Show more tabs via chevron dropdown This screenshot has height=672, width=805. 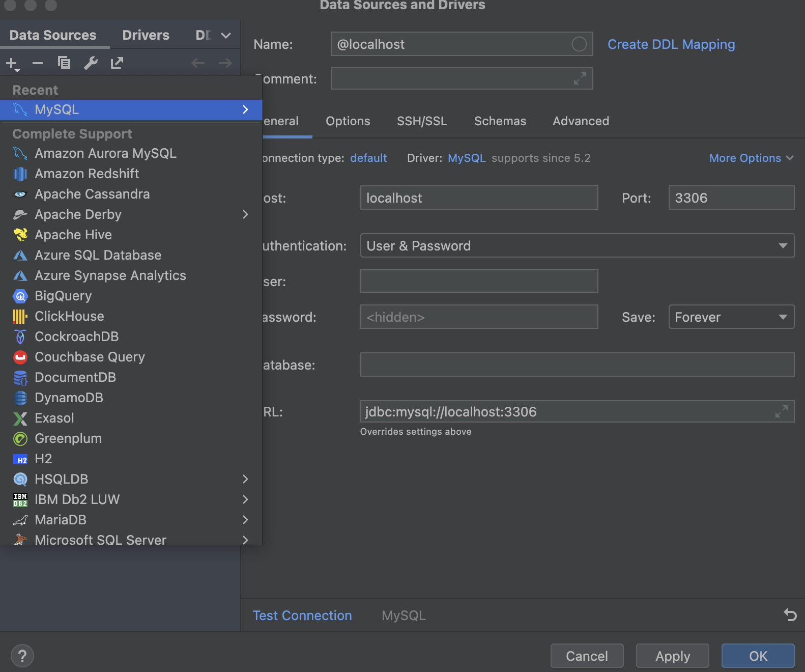pyautogui.click(x=226, y=35)
